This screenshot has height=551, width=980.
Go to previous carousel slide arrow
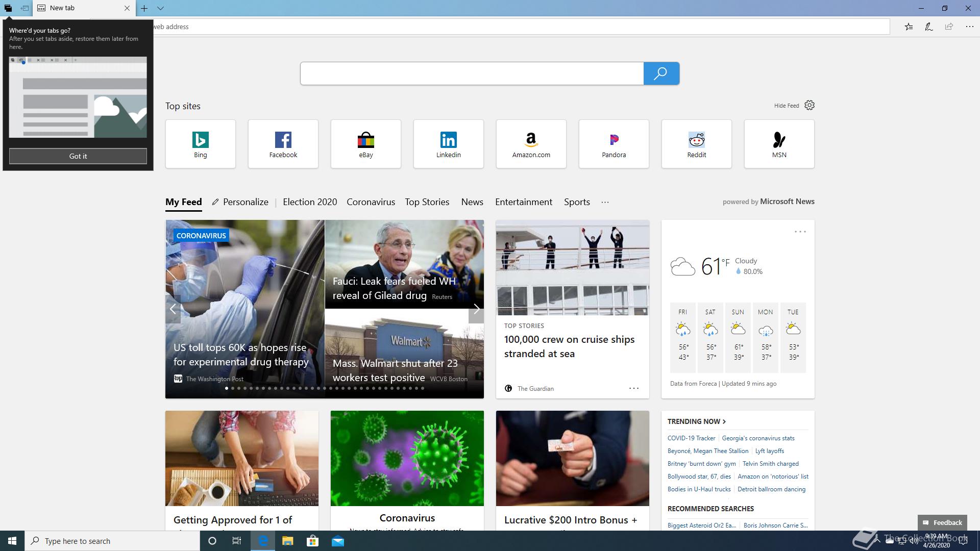[x=173, y=309]
